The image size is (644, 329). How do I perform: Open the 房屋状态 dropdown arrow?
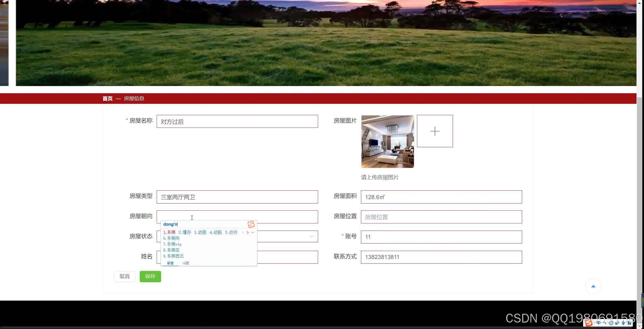click(311, 237)
